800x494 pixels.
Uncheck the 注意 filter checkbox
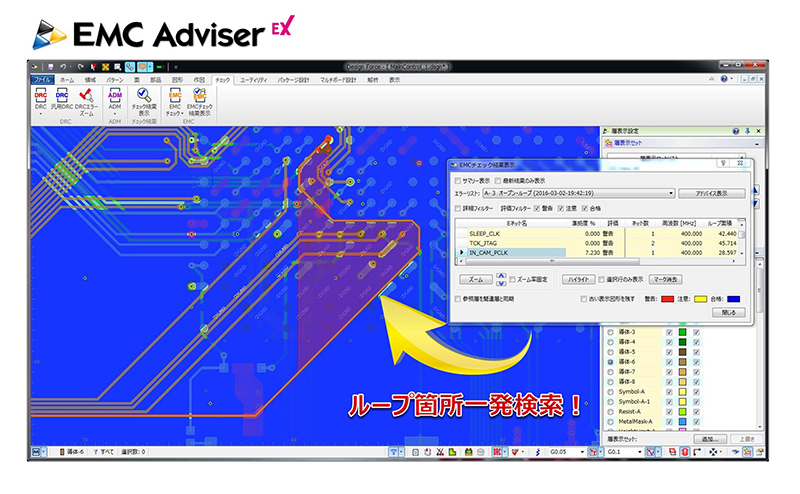(x=561, y=208)
